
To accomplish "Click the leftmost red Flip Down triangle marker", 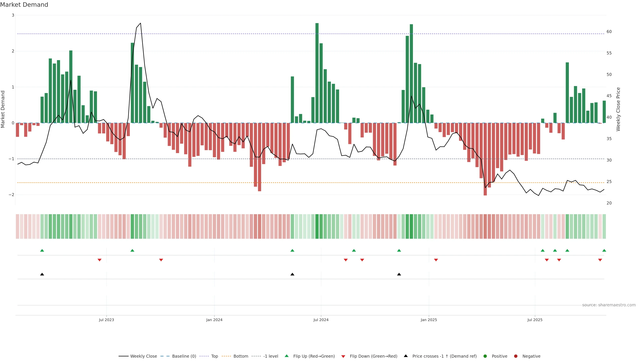I will [99, 260].
